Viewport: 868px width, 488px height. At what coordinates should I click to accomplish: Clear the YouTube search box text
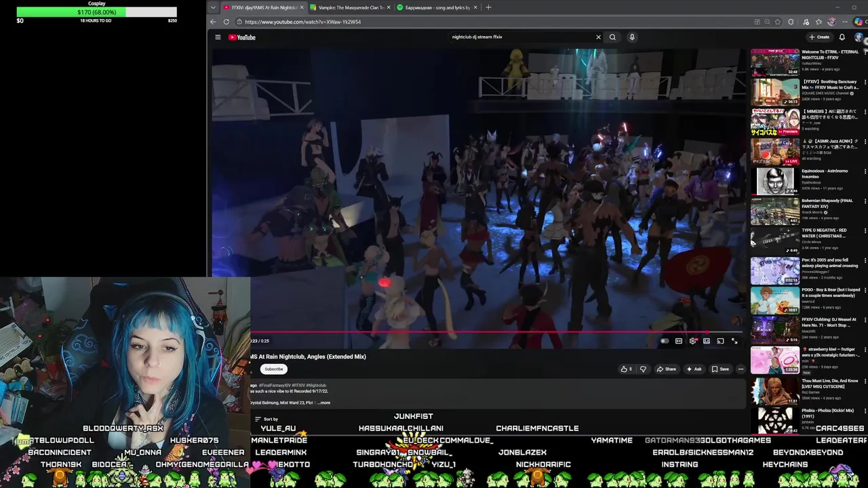pyautogui.click(x=598, y=37)
